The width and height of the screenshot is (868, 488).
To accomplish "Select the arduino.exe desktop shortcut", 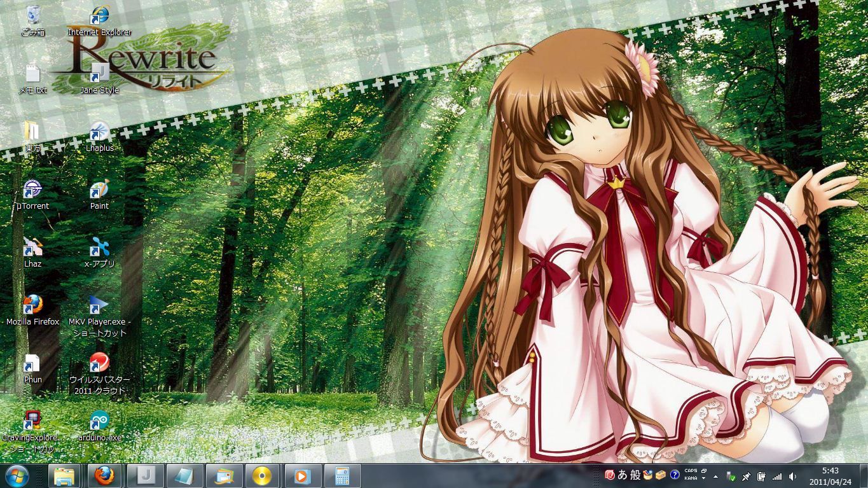I will [99, 426].
